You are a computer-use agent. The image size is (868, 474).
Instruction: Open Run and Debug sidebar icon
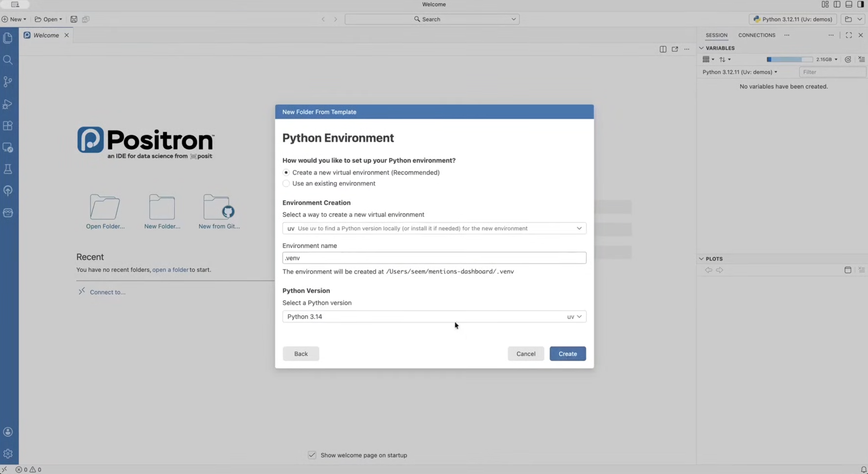[x=8, y=104]
